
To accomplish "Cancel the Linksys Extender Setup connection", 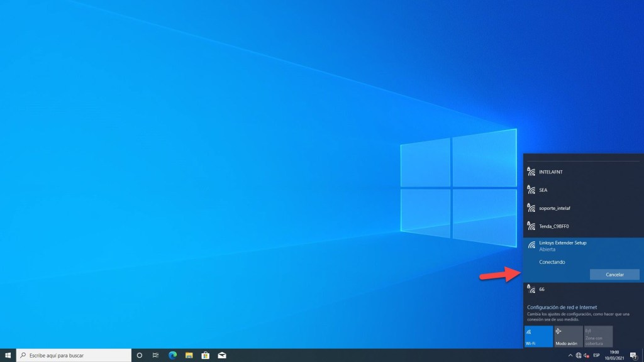I will pyautogui.click(x=614, y=275).
